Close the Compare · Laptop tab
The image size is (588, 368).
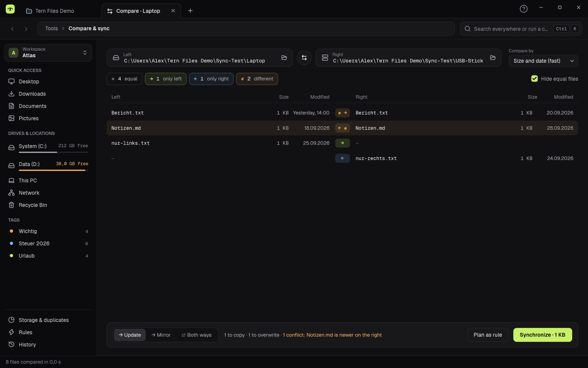click(x=173, y=11)
